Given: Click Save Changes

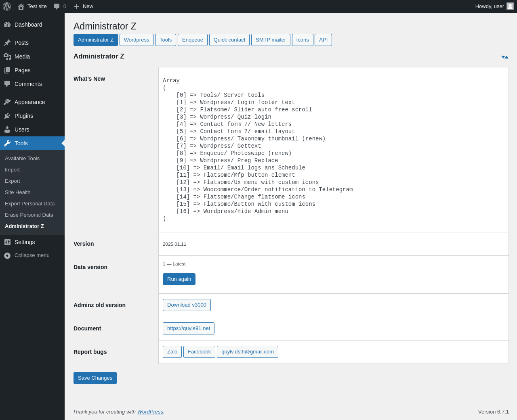Looking at the screenshot, I should pos(95,378).
